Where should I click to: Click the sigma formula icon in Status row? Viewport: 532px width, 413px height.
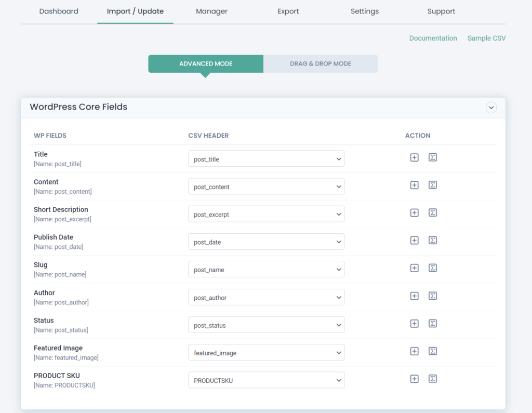pyautogui.click(x=433, y=324)
